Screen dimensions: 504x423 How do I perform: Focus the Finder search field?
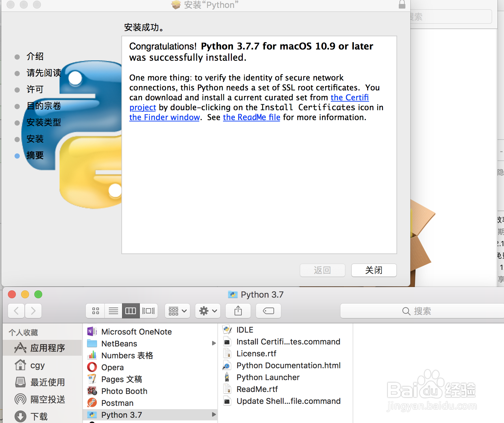422,311
